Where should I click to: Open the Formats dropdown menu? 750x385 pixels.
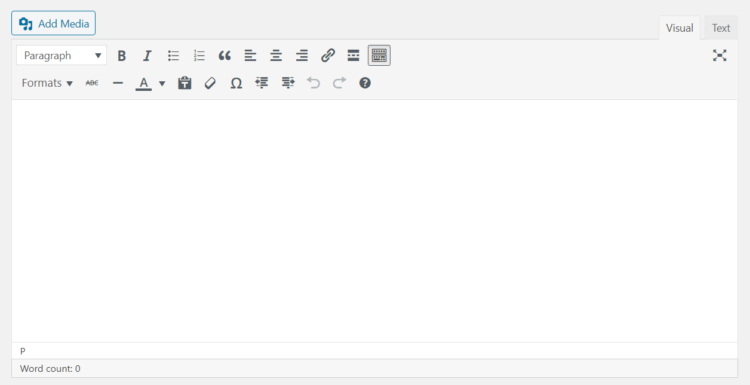tap(47, 83)
